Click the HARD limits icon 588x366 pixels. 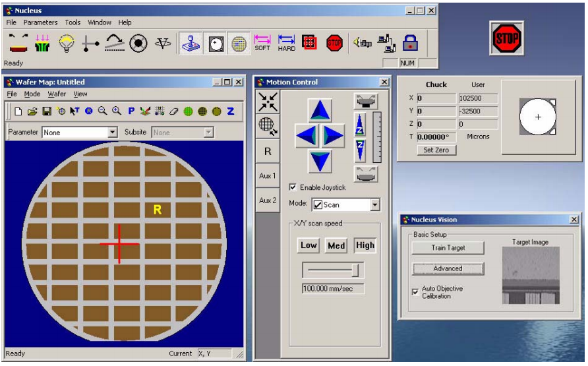point(287,43)
